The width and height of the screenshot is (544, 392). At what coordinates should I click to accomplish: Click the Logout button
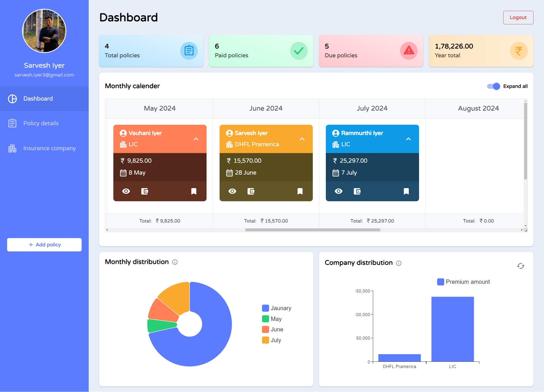point(518,18)
